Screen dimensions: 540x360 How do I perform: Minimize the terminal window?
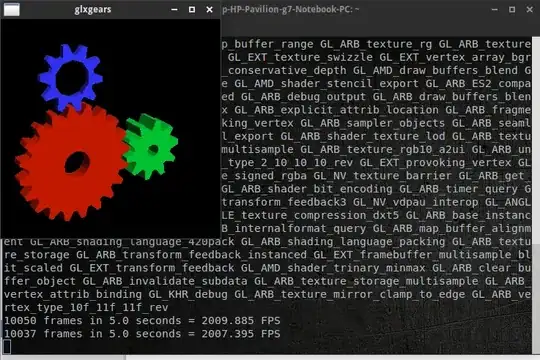tap(495, 10)
